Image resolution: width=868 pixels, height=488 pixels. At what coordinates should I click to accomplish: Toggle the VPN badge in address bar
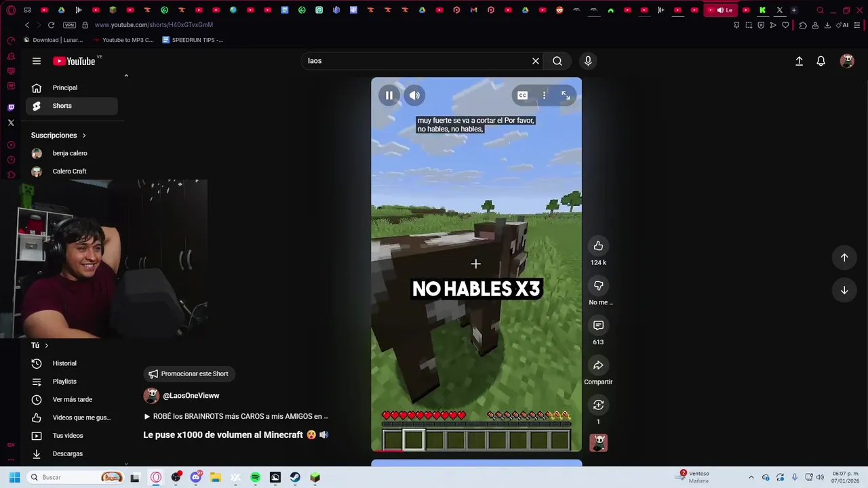point(69,25)
